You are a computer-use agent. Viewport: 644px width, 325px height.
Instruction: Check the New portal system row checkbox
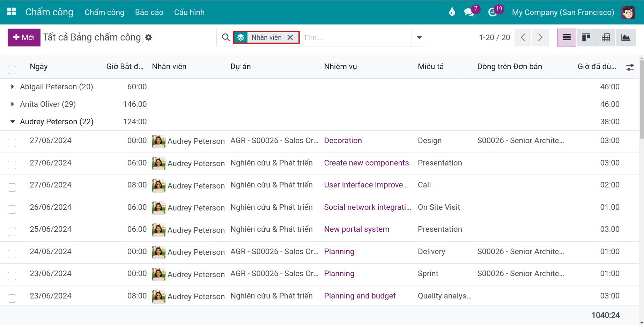point(12,231)
